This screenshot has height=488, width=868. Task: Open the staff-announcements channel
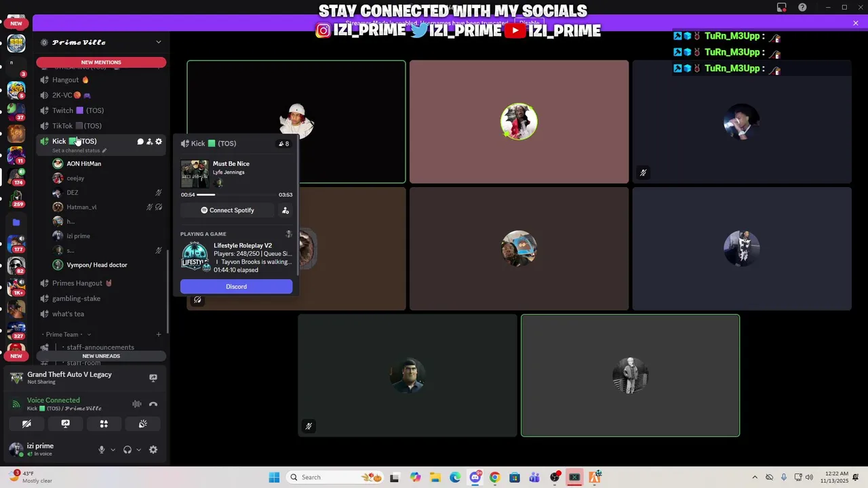click(x=100, y=348)
